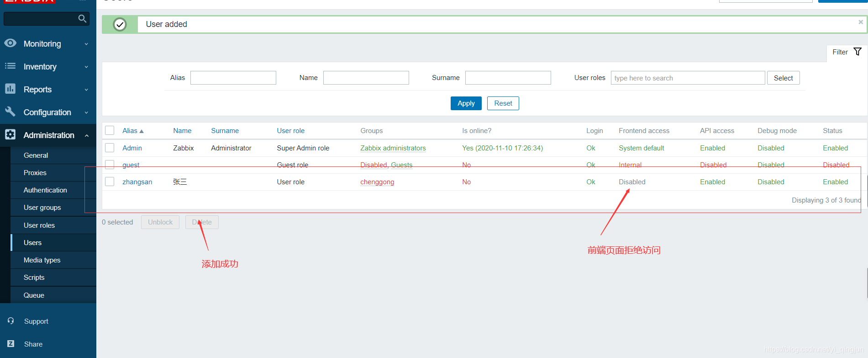868x358 pixels.
Task: Click the Delete button
Action: pyautogui.click(x=202, y=222)
